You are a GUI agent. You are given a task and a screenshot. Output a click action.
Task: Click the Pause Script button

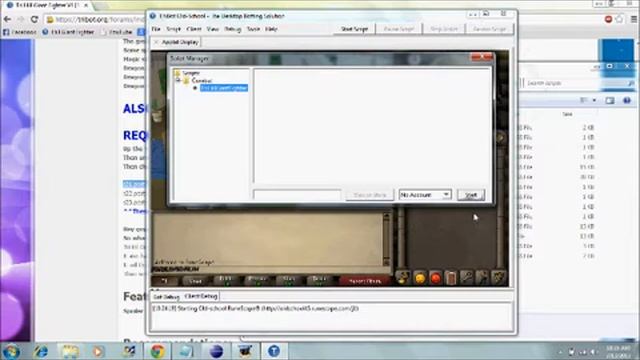click(x=399, y=29)
